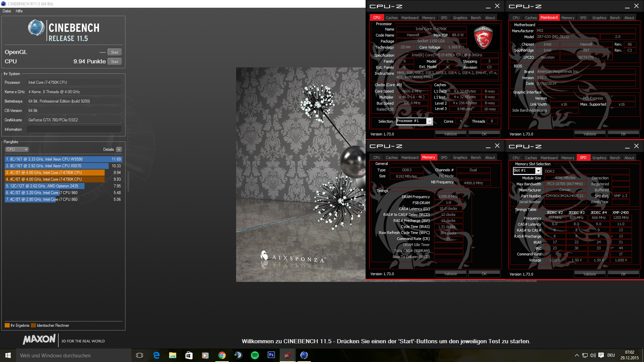Screen dimensions: 644x362
Task: Open volume control in system tray
Action: click(x=593, y=355)
